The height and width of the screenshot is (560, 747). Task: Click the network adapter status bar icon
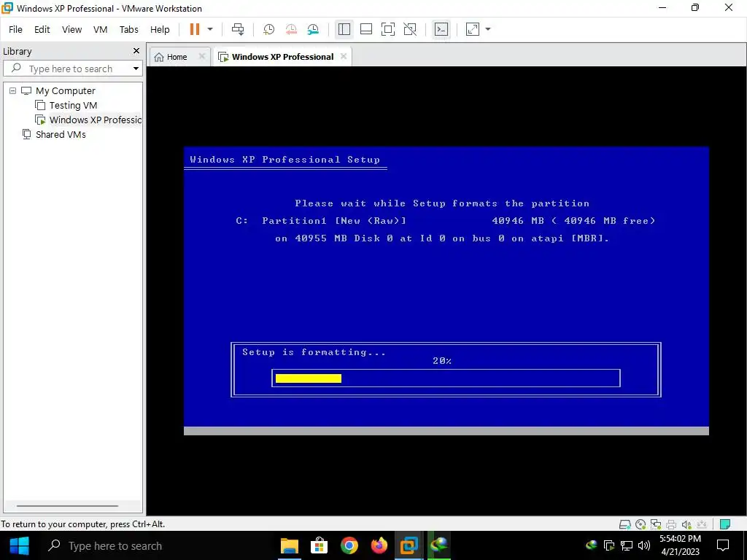pyautogui.click(x=656, y=524)
